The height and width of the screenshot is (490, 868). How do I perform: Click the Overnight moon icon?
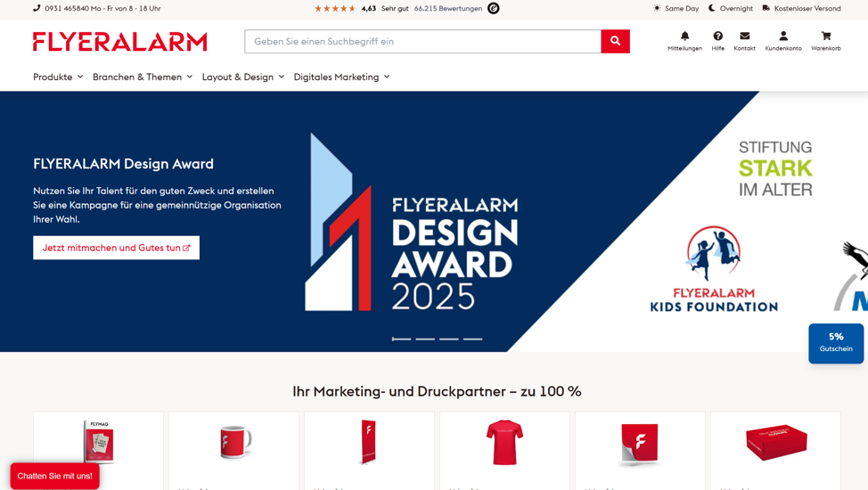[711, 8]
